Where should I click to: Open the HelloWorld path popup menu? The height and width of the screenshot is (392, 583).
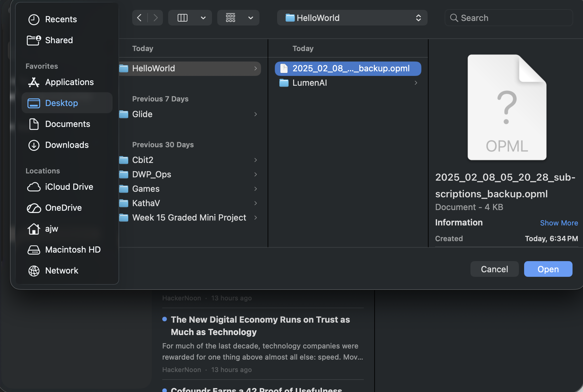coord(352,18)
